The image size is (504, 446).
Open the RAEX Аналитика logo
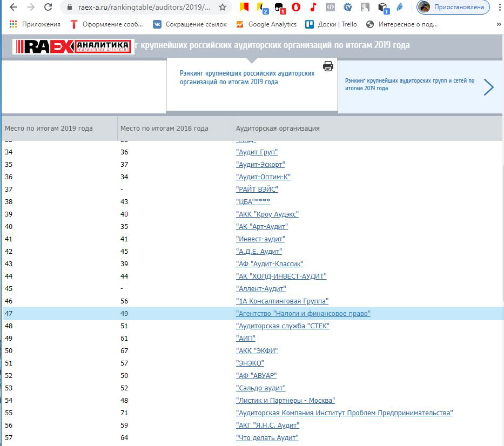pos(73,46)
